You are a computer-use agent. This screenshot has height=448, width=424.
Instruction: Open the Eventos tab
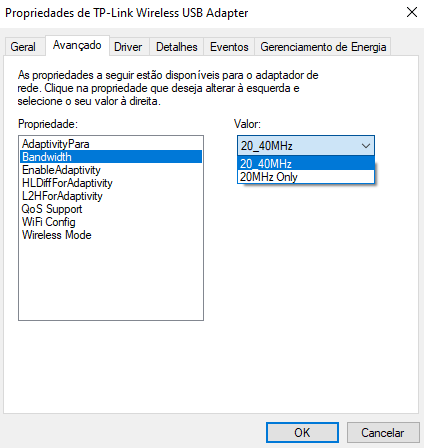(x=229, y=47)
